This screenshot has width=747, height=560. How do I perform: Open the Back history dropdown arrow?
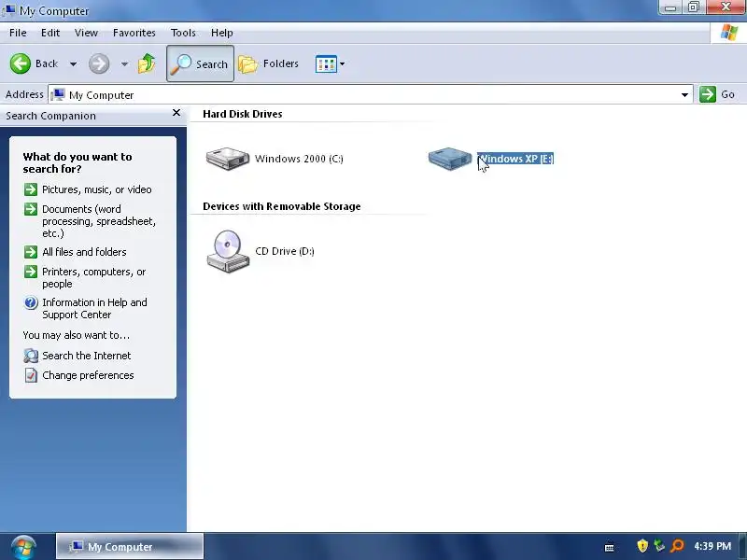74,63
